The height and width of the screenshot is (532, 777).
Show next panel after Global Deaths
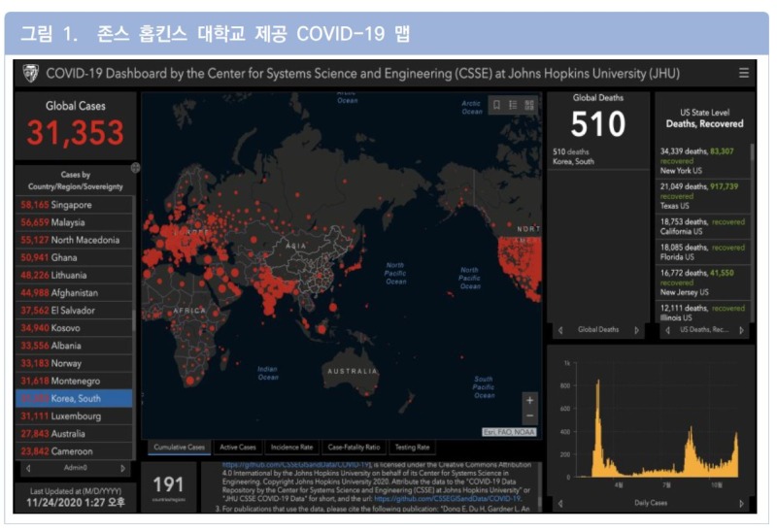click(637, 330)
